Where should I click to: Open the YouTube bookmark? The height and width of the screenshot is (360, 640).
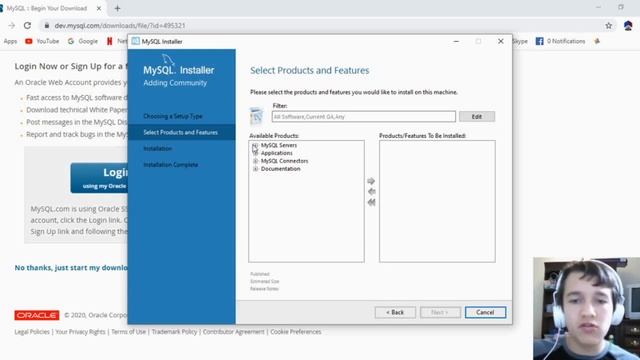[42, 41]
